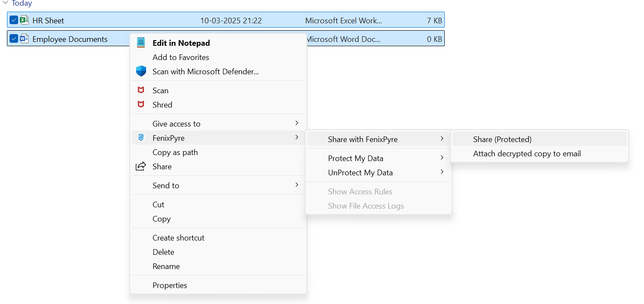Image resolution: width=644 pixels, height=304 pixels.
Task: Collapse the Today group chevron
Action: click(x=6, y=3)
